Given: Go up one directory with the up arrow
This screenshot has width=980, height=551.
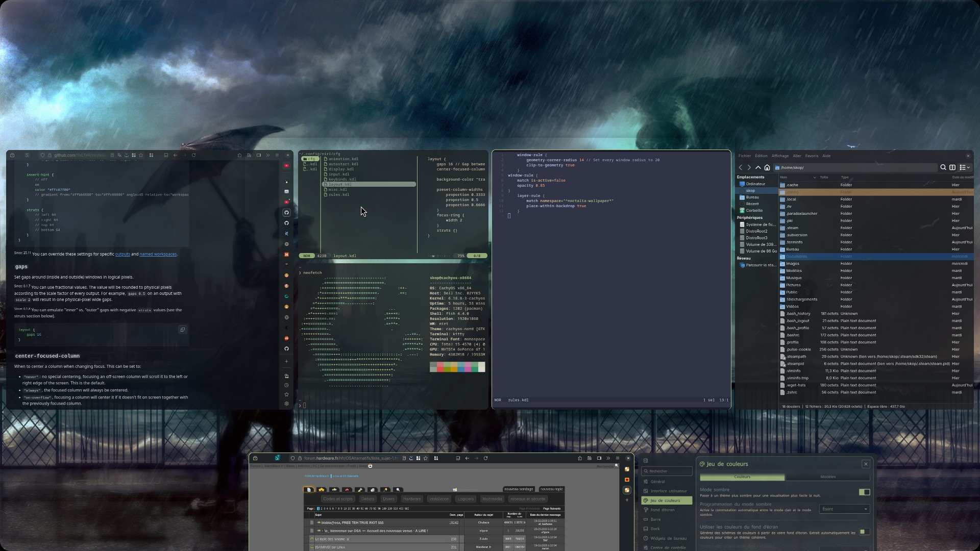Looking at the screenshot, I should click(x=758, y=167).
